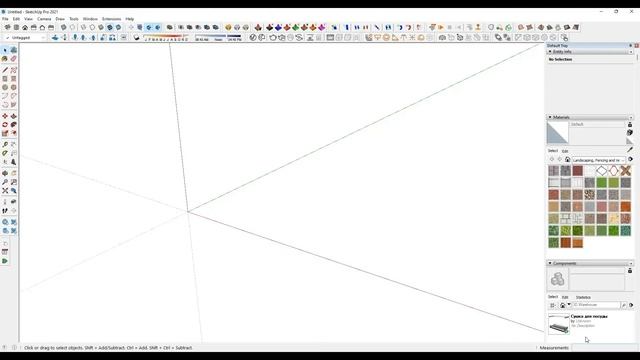
Task: Choose the Protractor tool
Action: 5,153
